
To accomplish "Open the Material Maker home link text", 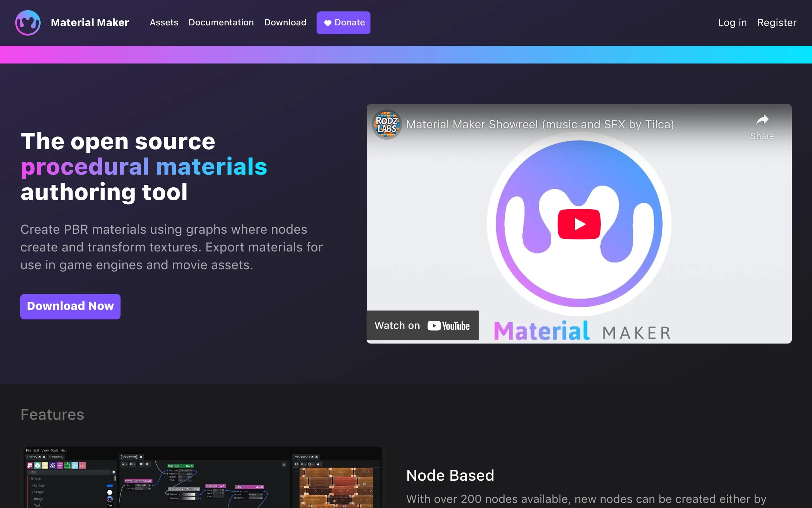I will point(90,23).
